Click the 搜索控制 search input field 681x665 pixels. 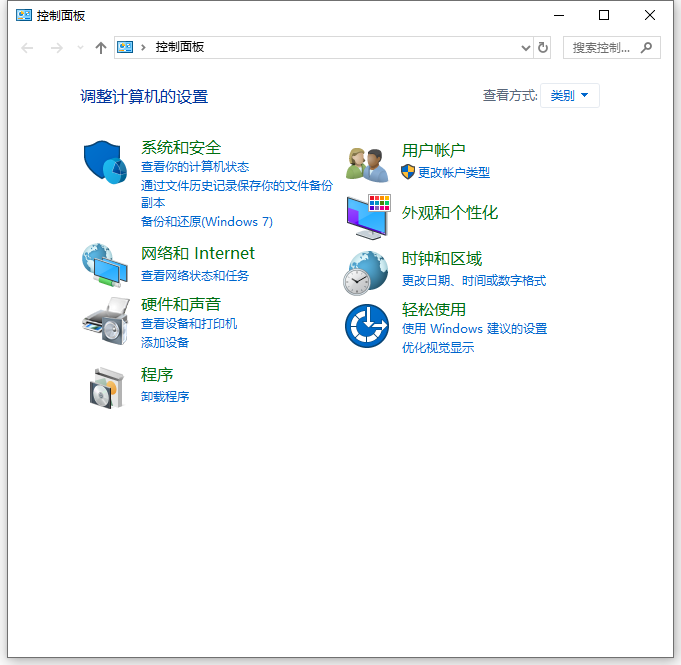tap(612, 47)
